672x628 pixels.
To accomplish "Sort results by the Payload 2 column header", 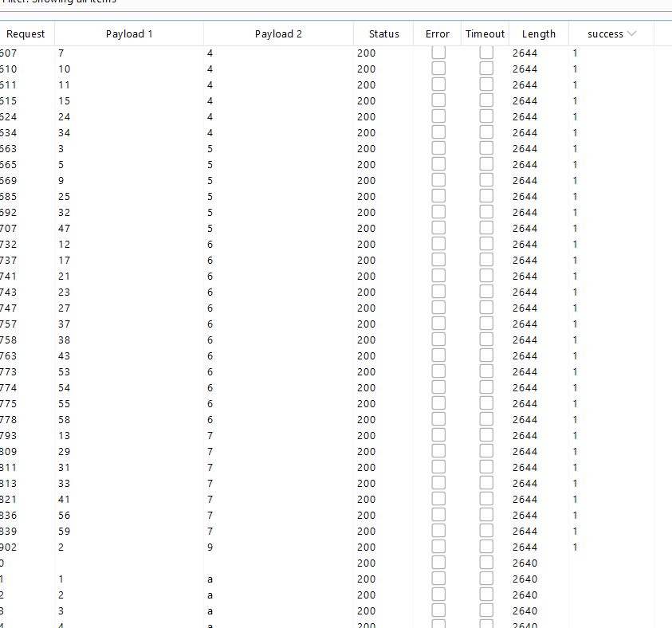I will tap(278, 33).
